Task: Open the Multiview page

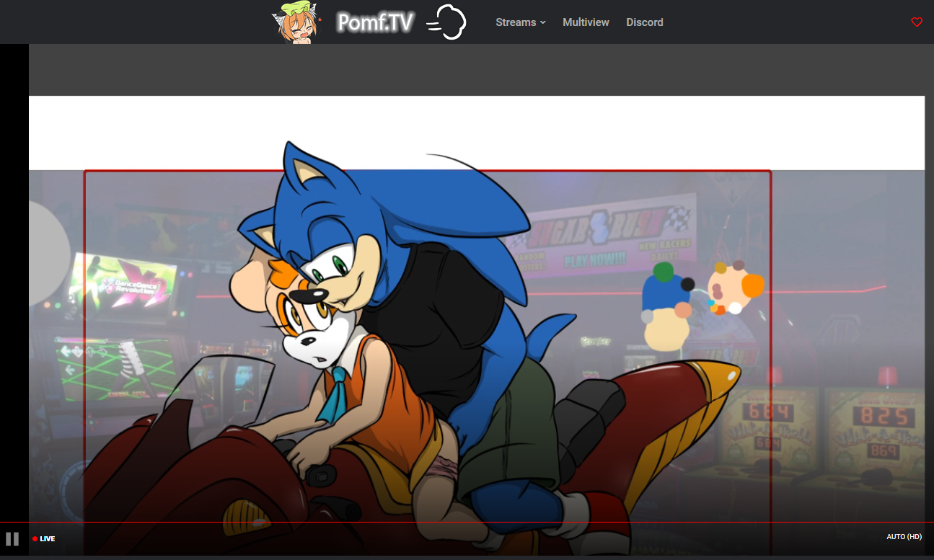Action: 586,22
